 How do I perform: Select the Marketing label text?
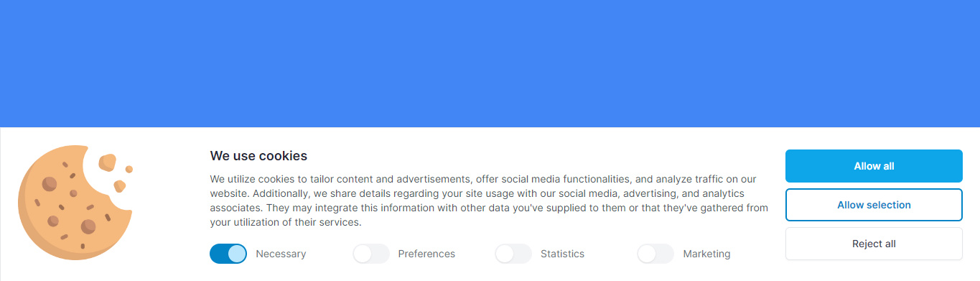[x=706, y=254]
